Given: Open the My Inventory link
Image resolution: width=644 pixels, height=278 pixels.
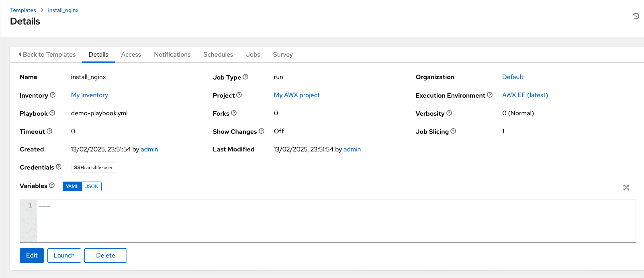Looking at the screenshot, I should [x=90, y=95].
